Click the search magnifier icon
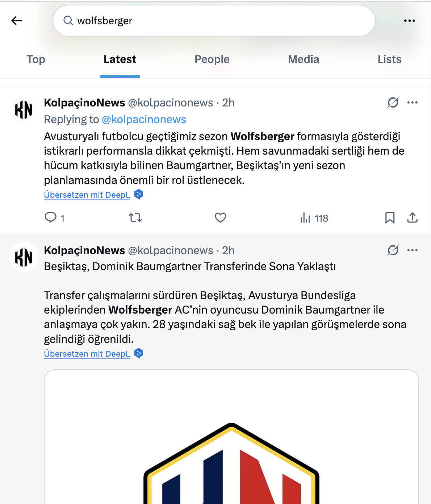The image size is (431, 504). click(68, 21)
